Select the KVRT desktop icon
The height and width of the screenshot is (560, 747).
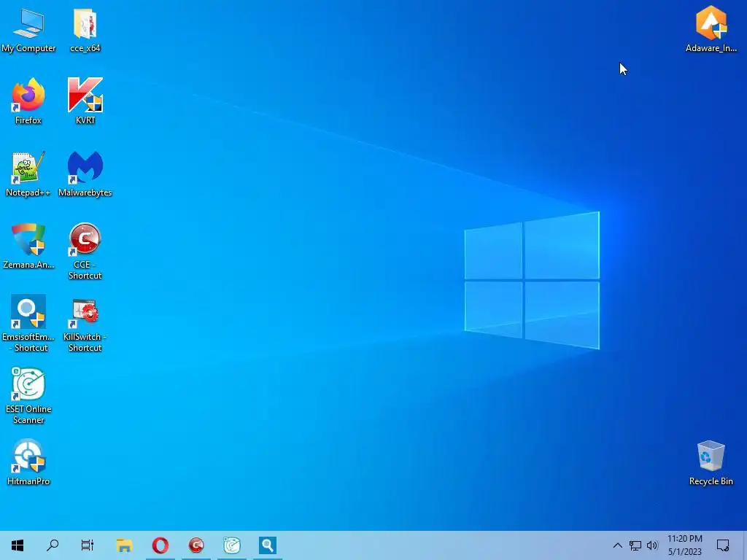pyautogui.click(x=85, y=101)
